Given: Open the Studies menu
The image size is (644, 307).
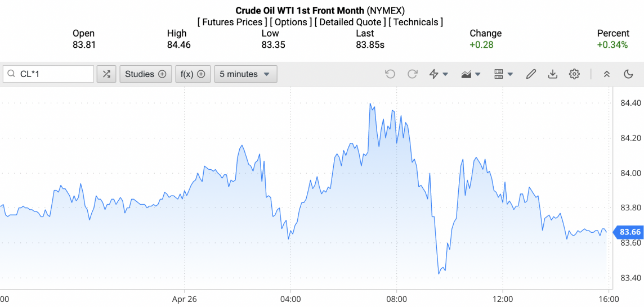Looking at the screenshot, I should click(145, 74).
